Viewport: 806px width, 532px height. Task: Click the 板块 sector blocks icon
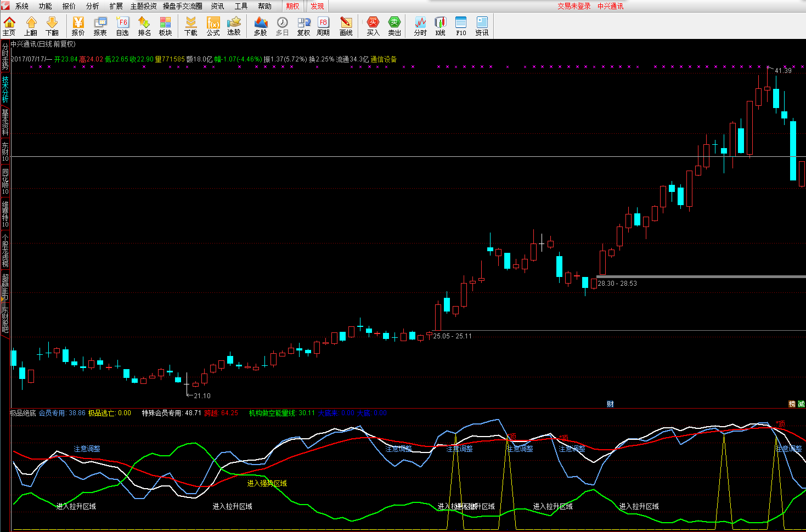point(165,26)
